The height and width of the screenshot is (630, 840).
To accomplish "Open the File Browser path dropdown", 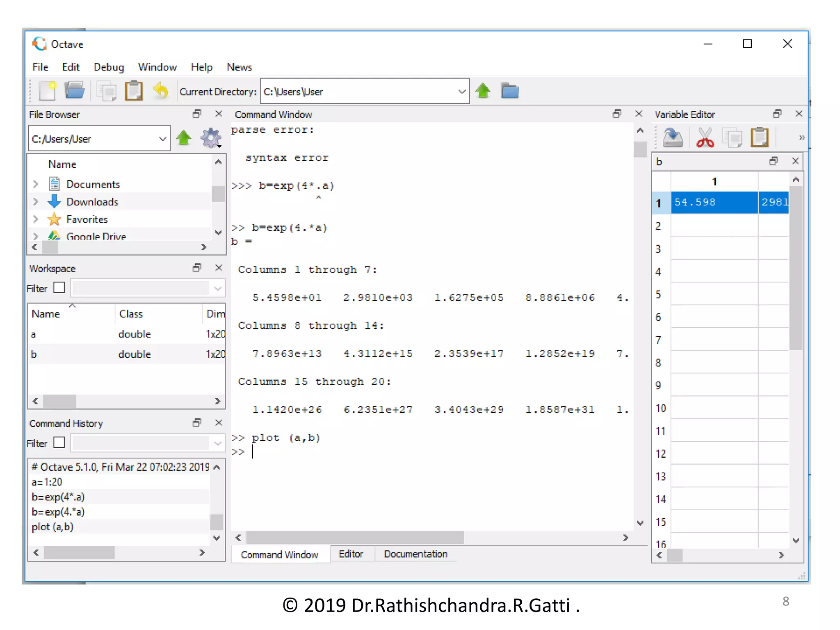I will point(162,139).
